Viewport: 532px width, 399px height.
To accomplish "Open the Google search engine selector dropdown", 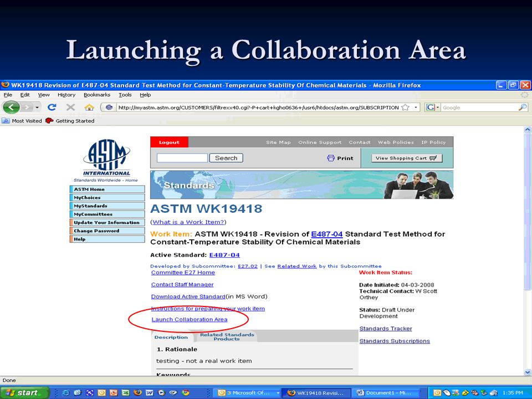I will 433,108.
